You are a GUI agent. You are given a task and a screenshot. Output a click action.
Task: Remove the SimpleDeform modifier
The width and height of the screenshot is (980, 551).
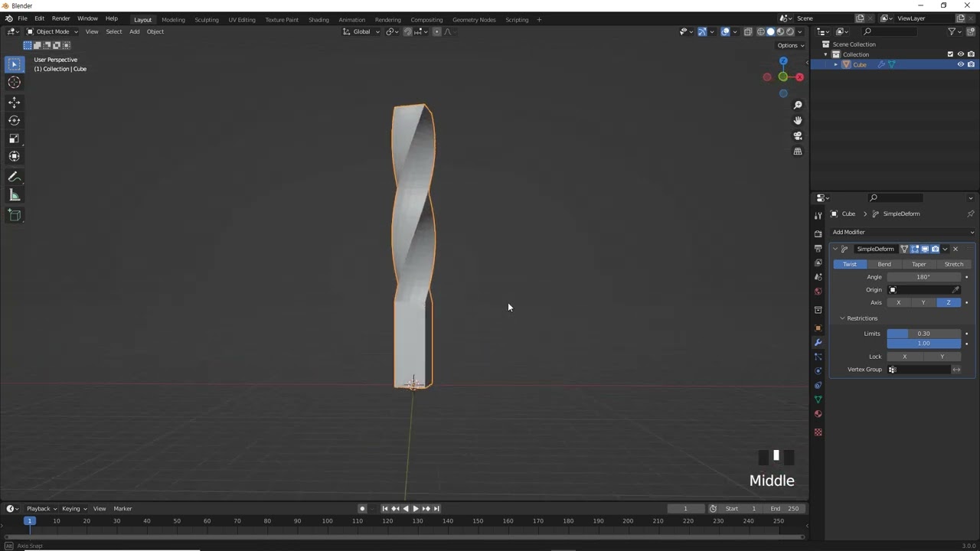955,249
